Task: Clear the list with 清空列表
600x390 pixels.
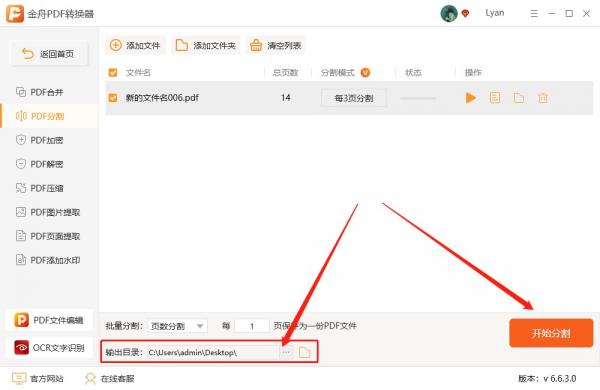Action: pyautogui.click(x=276, y=46)
